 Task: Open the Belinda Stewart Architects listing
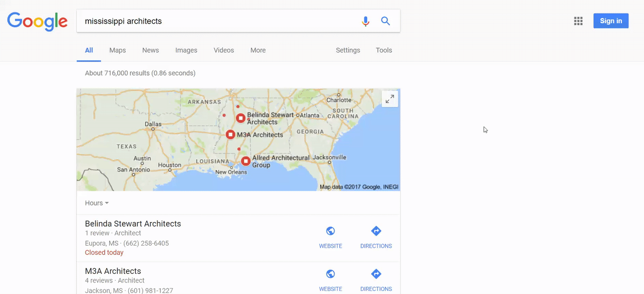pyautogui.click(x=133, y=224)
